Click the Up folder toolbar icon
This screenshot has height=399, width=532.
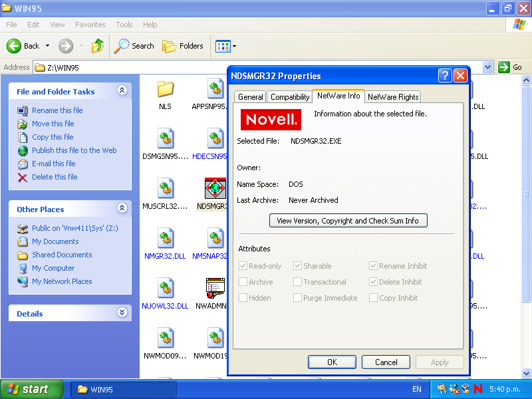tap(98, 46)
